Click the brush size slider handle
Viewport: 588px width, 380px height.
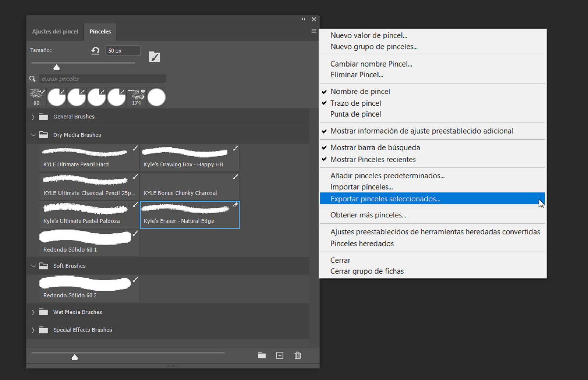point(57,67)
